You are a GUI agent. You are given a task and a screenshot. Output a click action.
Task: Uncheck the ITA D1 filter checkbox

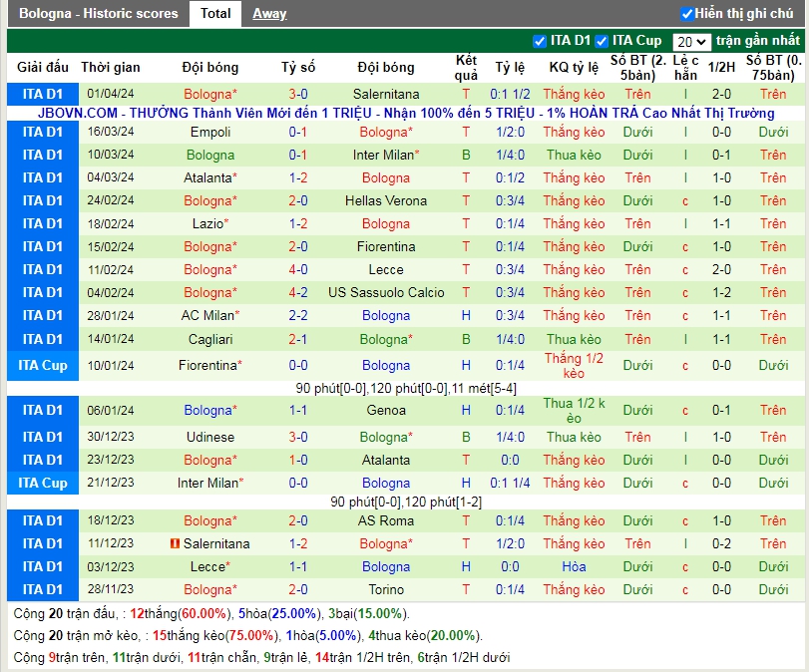click(540, 41)
